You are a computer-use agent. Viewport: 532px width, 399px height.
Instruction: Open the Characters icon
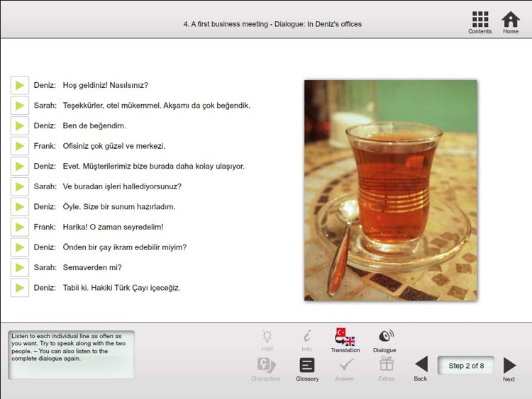pyautogui.click(x=266, y=369)
